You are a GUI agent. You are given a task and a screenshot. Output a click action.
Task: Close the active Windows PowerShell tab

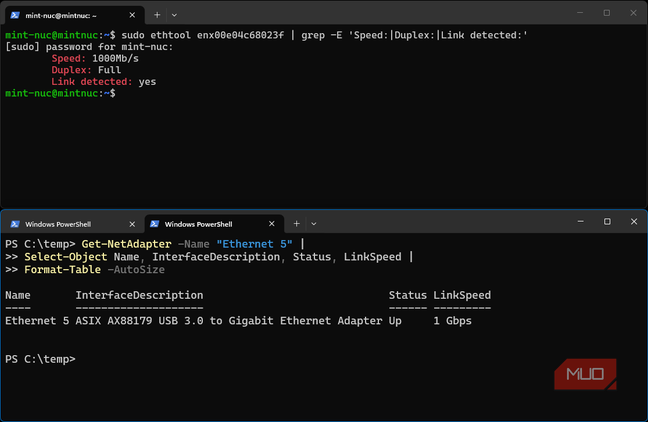pyautogui.click(x=272, y=224)
